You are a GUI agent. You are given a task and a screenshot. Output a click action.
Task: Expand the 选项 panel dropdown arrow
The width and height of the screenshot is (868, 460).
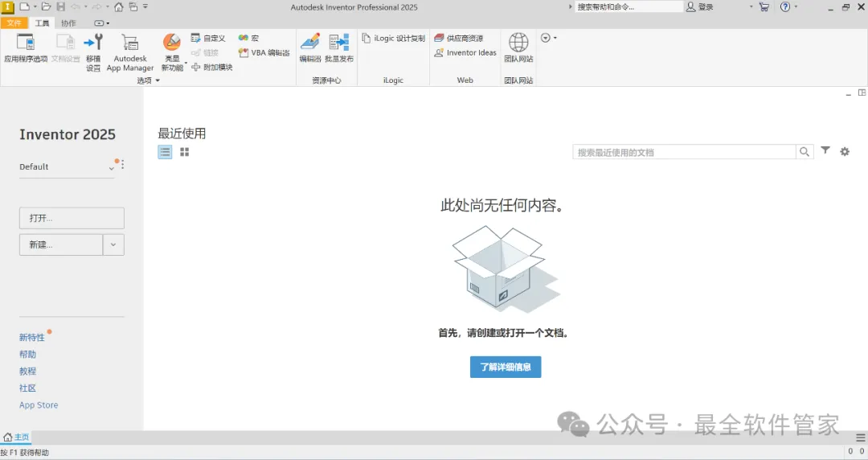[158, 80]
